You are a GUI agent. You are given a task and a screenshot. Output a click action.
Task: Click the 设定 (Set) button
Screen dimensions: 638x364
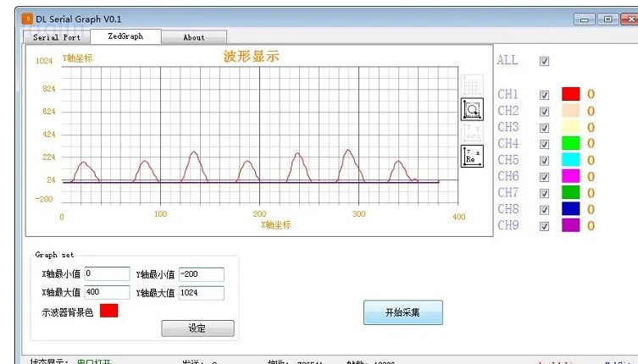197,328
